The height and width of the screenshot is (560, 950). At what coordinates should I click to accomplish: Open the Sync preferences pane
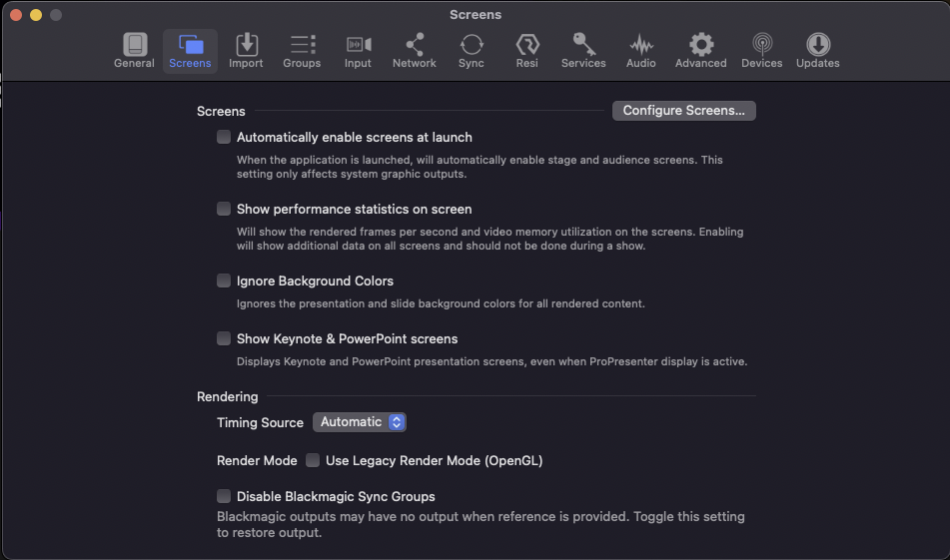[471, 51]
